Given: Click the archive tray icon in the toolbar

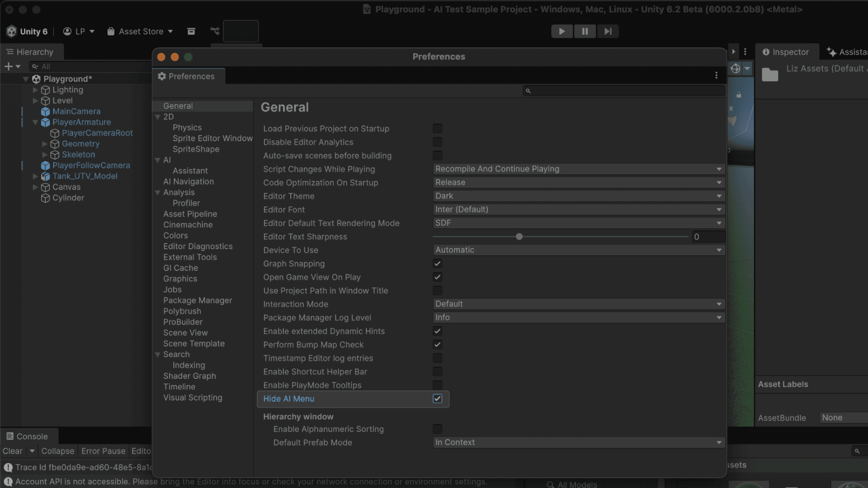Looking at the screenshot, I should click(x=191, y=31).
